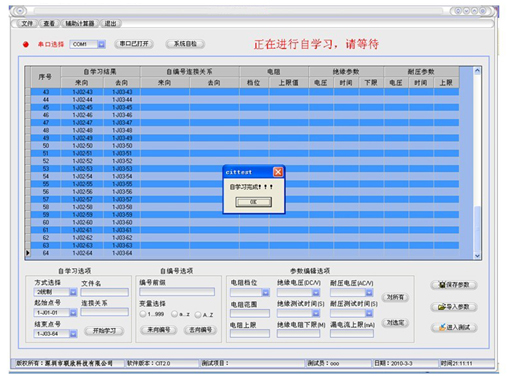Image resolution: width=512 pixels, height=380 pixels.
Task: Click the 保存参数 save icon button
Action: point(454,285)
